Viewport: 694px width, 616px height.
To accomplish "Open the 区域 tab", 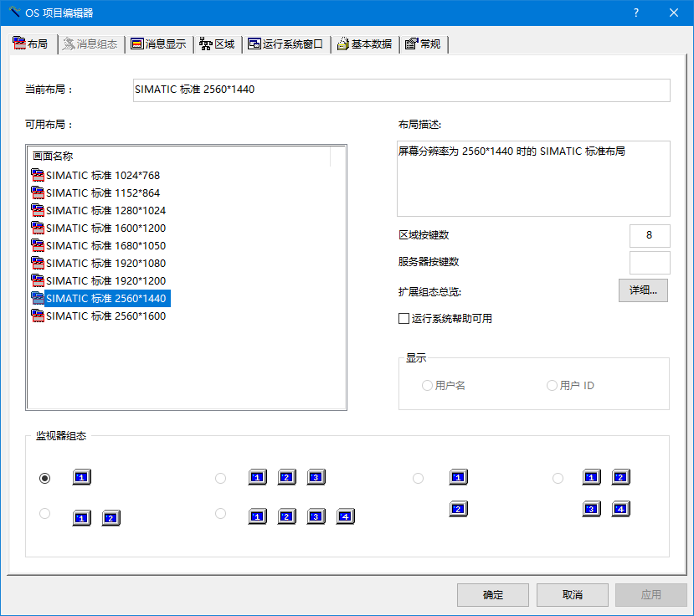I will (x=218, y=44).
